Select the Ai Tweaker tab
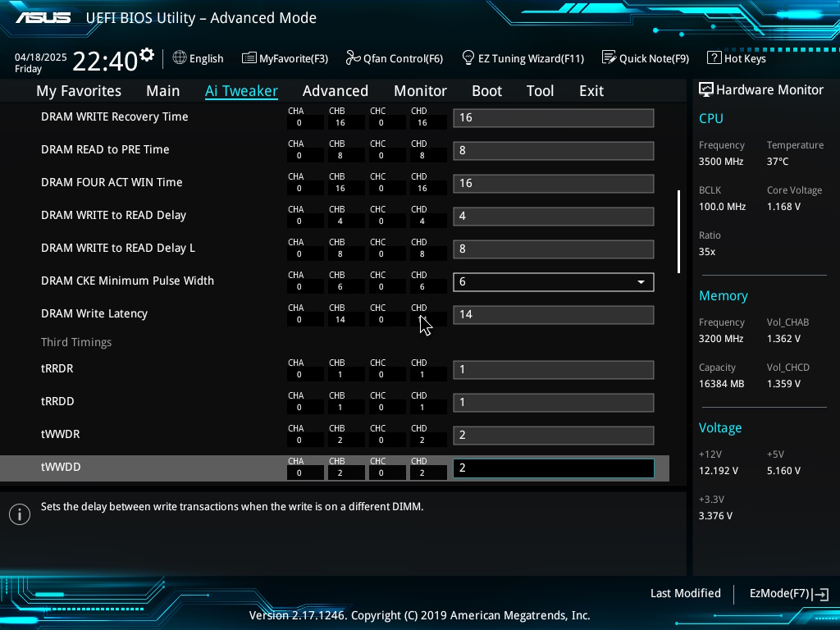Viewport: 840px width, 630px height. tap(241, 91)
